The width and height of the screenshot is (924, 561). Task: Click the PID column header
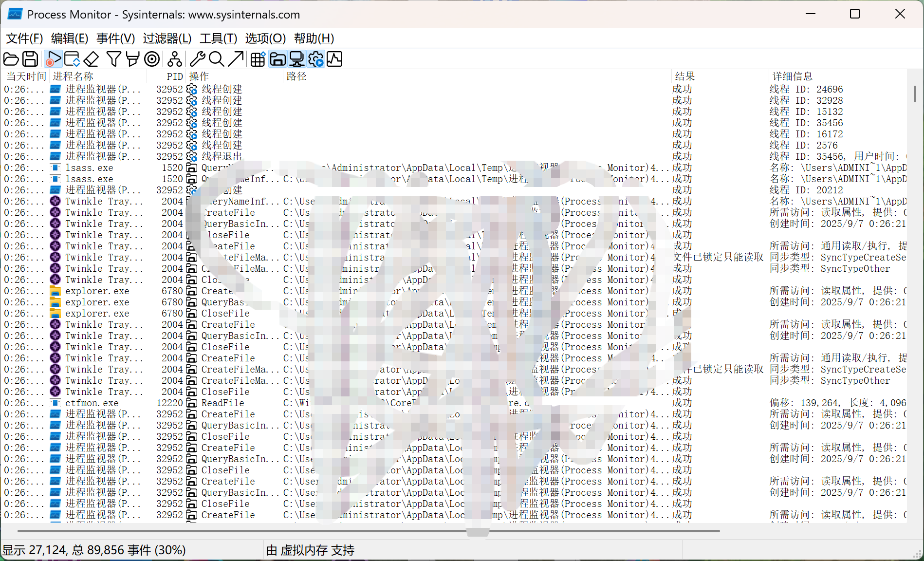166,76
